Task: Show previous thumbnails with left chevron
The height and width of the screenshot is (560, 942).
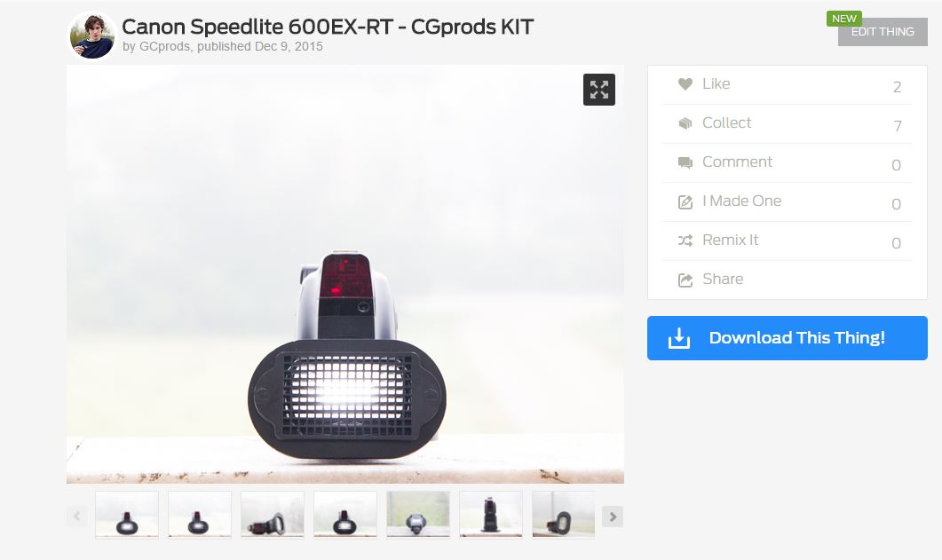Action: [x=77, y=517]
